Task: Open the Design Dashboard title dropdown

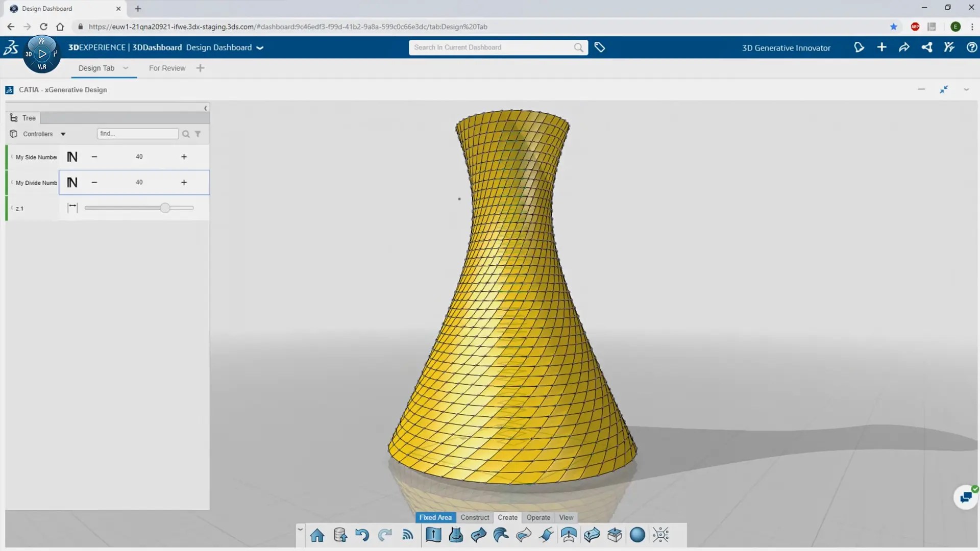Action: click(x=260, y=48)
